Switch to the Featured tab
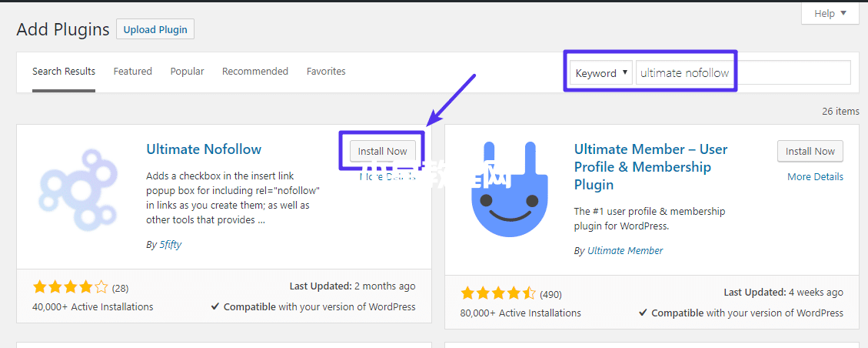868x348 pixels. [133, 72]
